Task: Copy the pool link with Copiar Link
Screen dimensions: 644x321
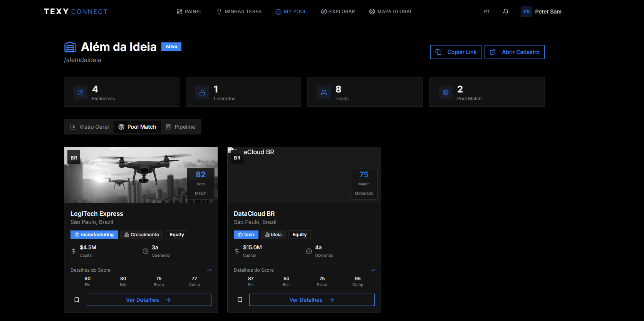Action: click(x=456, y=52)
